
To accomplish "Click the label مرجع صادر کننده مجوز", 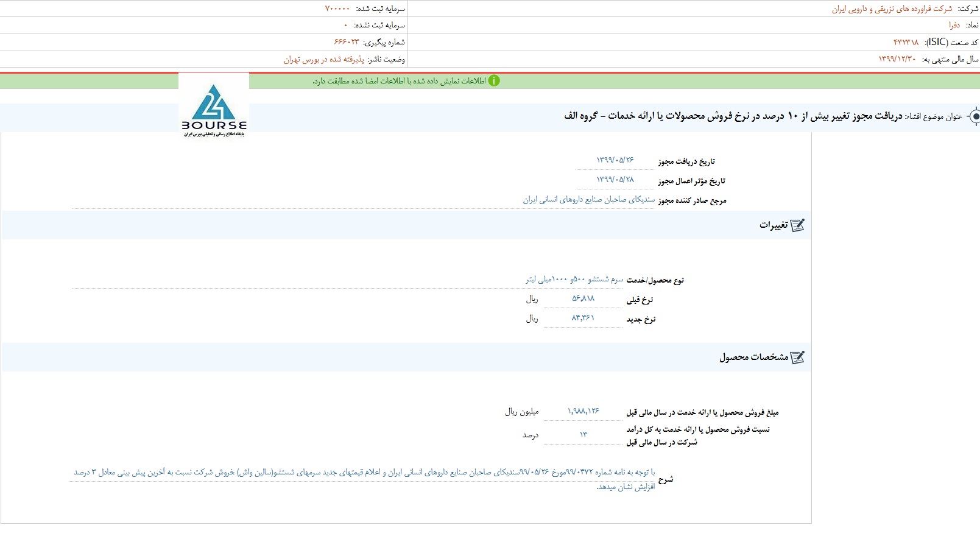I will [692, 200].
